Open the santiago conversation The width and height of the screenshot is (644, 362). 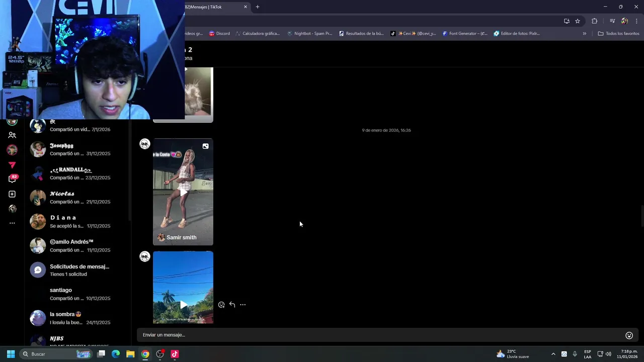(77, 294)
